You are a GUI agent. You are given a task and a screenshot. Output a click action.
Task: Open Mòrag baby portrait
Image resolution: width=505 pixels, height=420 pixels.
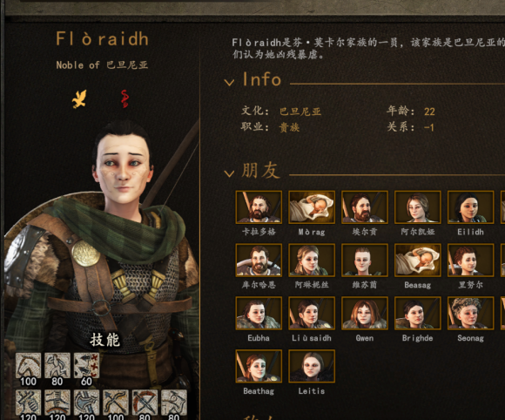click(x=312, y=207)
